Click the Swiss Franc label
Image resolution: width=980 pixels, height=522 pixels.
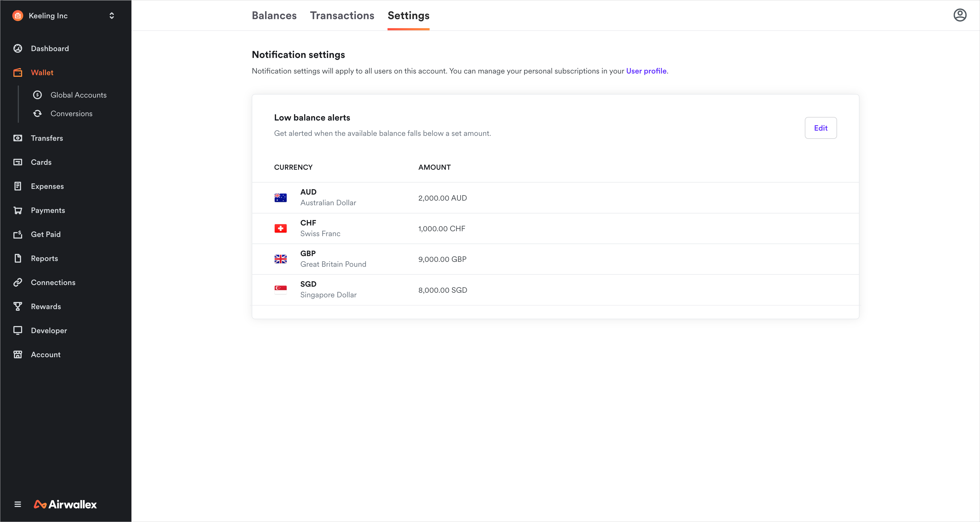pyautogui.click(x=320, y=234)
